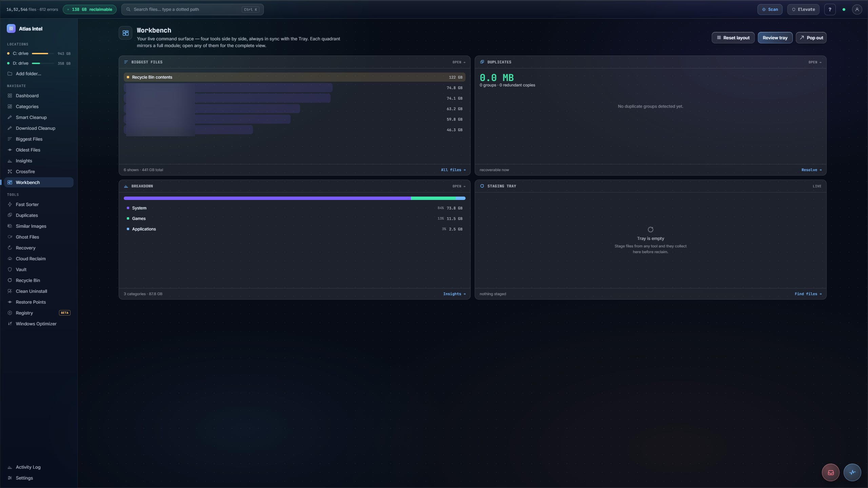868x488 pixels.
Task: Click the Insights link in Breakdown footer
Action: pyautogui.click(x=454, y=294)
